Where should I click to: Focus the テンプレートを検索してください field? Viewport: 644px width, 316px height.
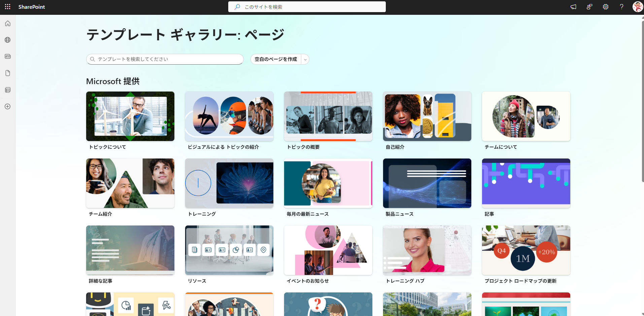pyautogui.click(x=165, y=59)
